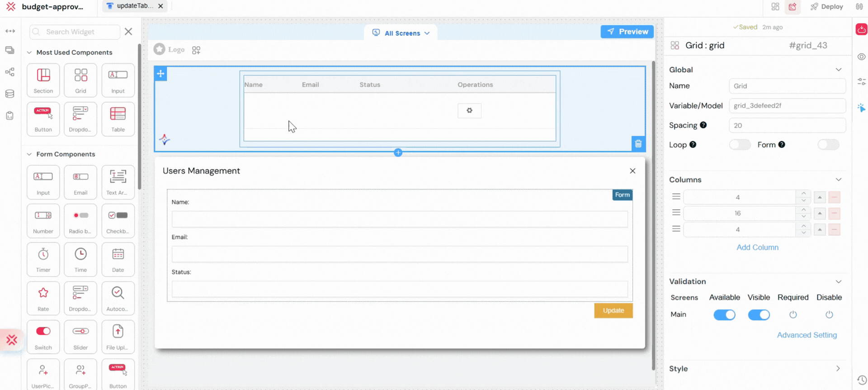
Task: Click the blue plus below the grid
Action: point(398,152)
